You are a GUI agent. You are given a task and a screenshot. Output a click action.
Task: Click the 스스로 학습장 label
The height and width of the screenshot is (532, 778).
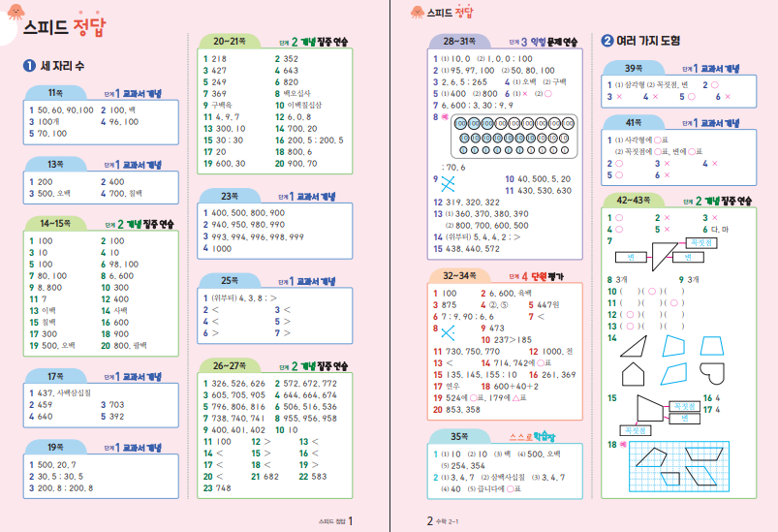[532, 437]
